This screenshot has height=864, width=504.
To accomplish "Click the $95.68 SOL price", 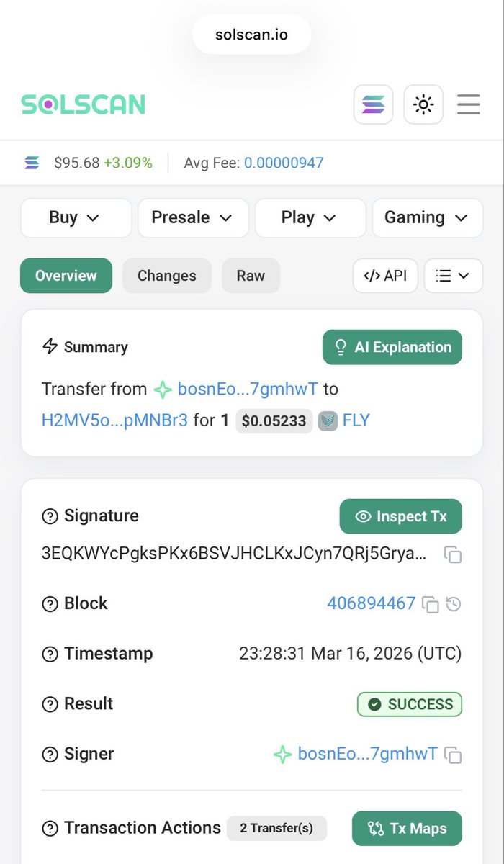I will pos(76,163).
